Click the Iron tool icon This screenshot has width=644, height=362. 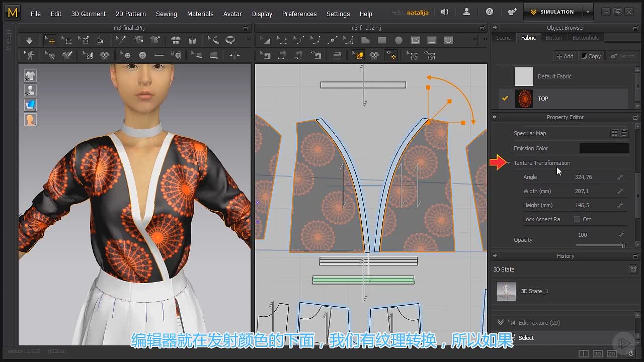[337, 55]
